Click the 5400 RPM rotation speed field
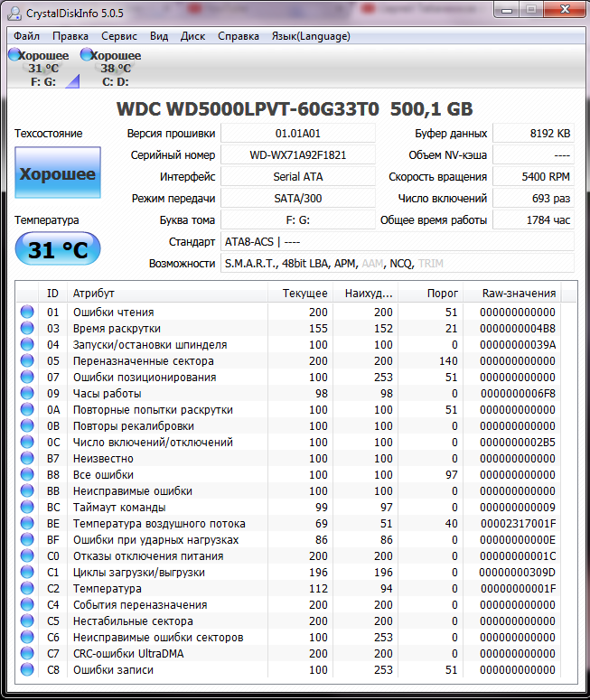The width and height of the screenshot is (590, 700). coord(533,177)
